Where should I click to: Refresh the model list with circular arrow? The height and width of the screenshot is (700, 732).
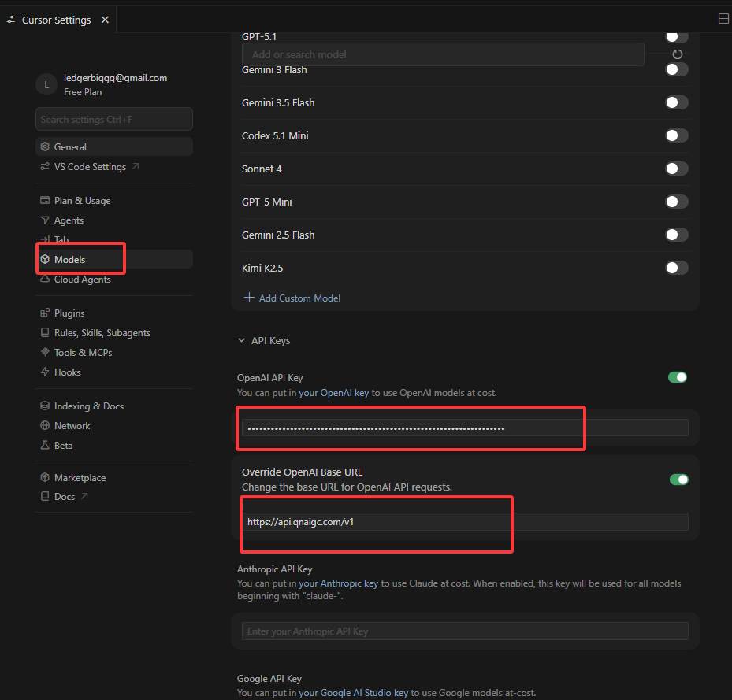(x=677, y=54)
